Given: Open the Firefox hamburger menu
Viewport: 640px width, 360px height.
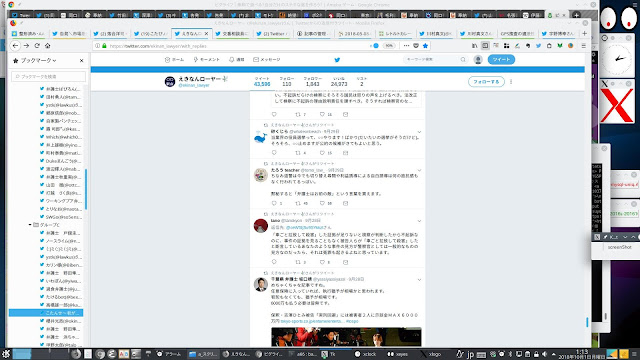Looking at the screenshot, I should point(584,46).
